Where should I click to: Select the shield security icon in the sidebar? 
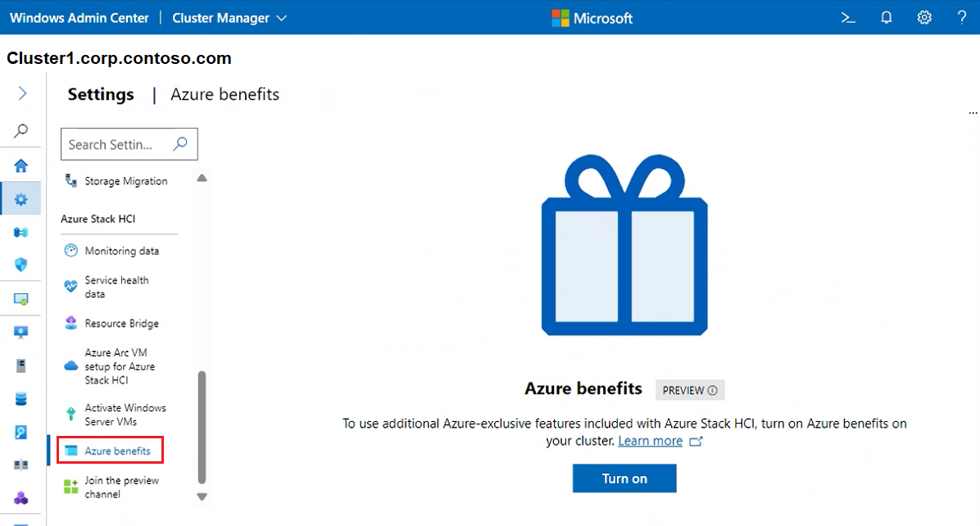(21, 265)
